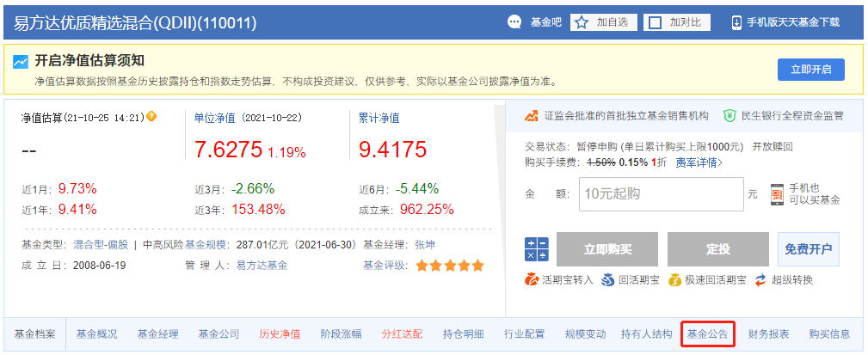
Task: Click the 免费开户 button
Action: [x=809, y=249]
